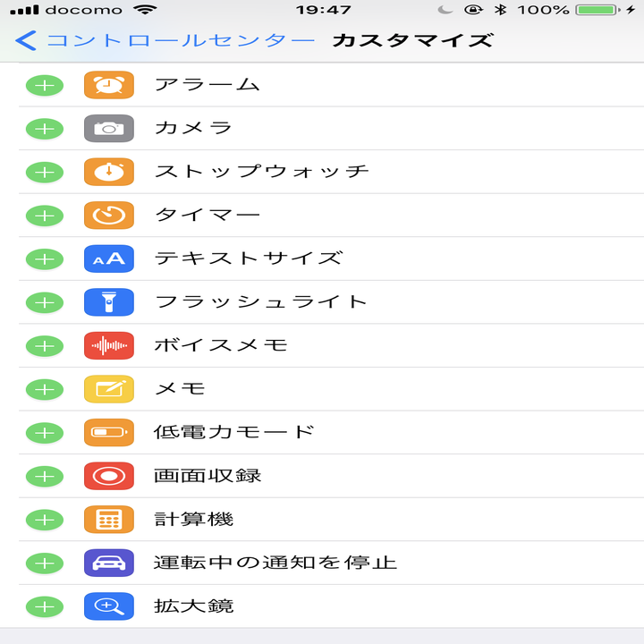Add メモ with the green plus button

point(44,389)
